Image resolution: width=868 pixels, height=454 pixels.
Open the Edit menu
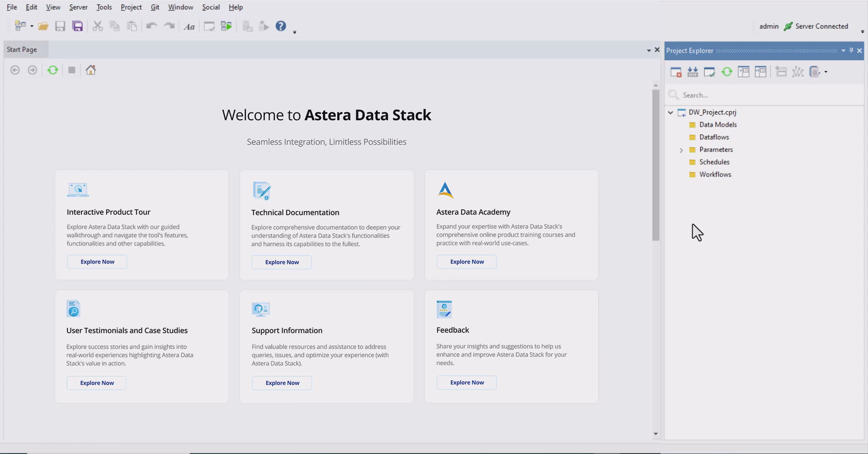click(31, 7)
